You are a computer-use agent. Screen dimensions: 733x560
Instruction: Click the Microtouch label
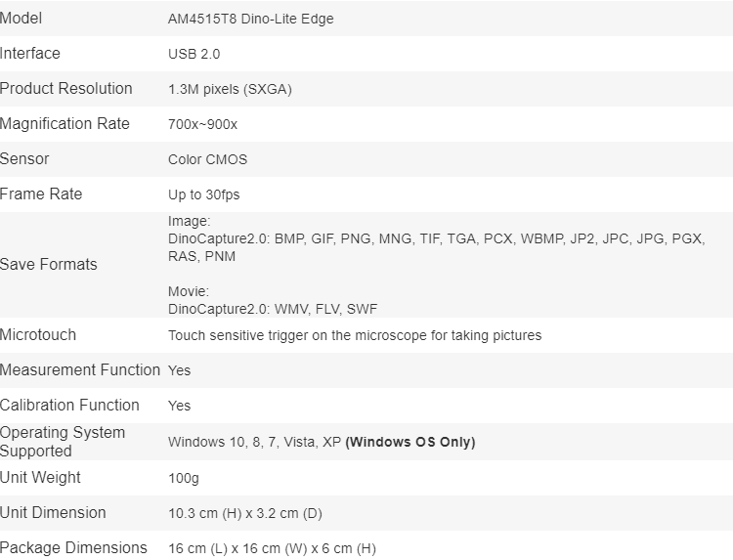pos(38,335)
